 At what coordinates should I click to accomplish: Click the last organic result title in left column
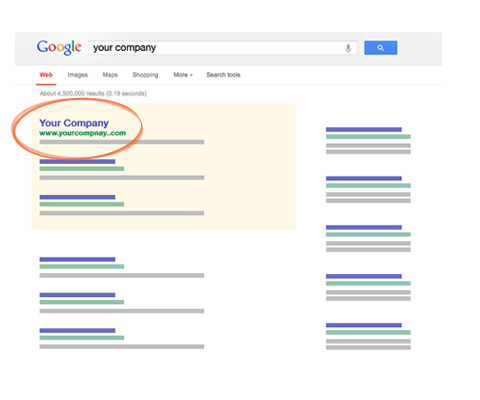[77, 331]
